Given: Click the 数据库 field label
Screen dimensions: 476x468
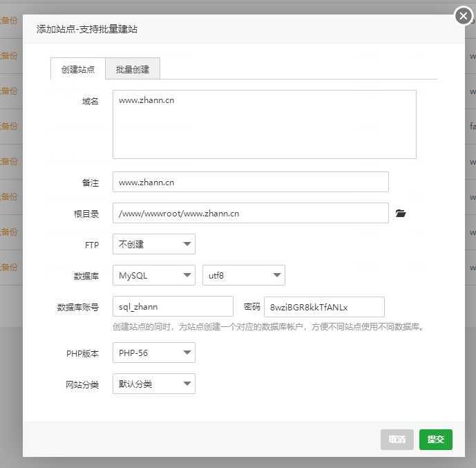Looking at the screenshot, I should (86, 276).
